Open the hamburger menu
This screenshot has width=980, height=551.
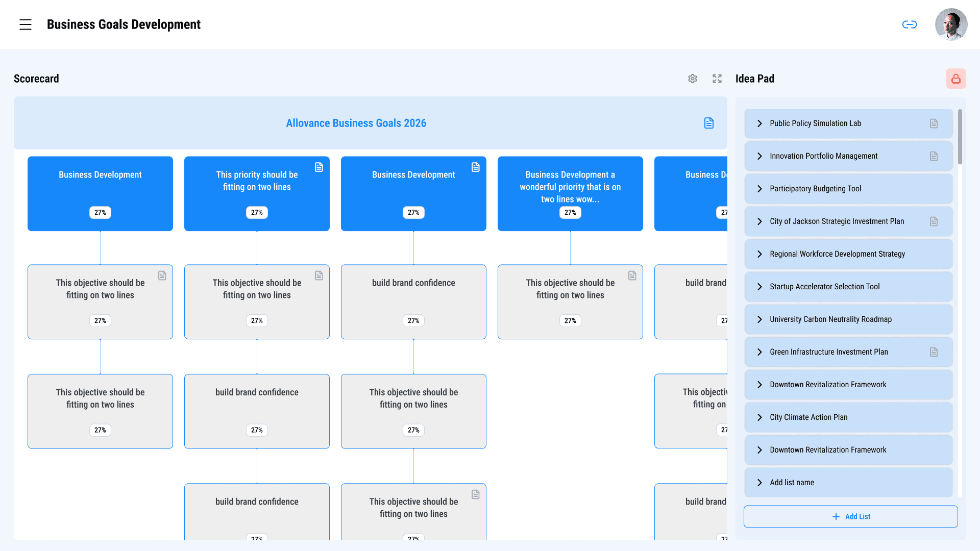26,24
